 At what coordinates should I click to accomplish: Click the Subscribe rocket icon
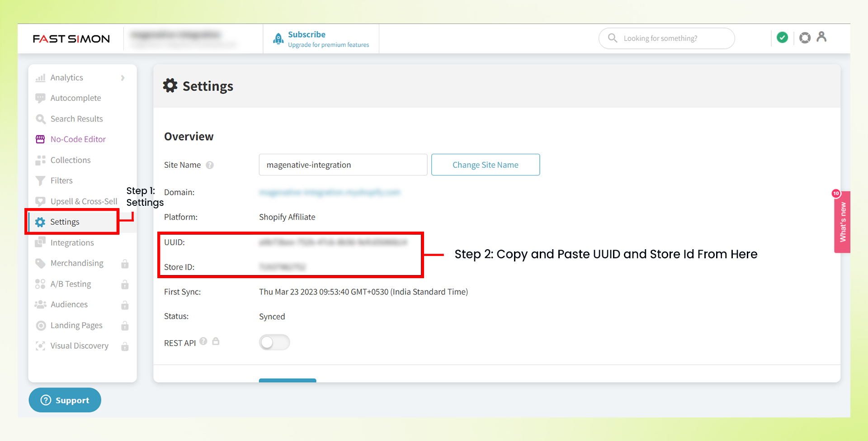(x=278, y=39)
